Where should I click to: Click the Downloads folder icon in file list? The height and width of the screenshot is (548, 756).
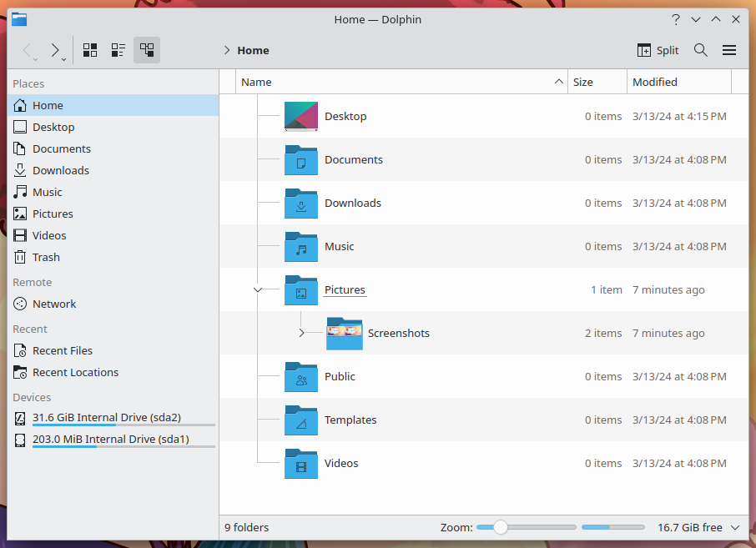(301, 203)
